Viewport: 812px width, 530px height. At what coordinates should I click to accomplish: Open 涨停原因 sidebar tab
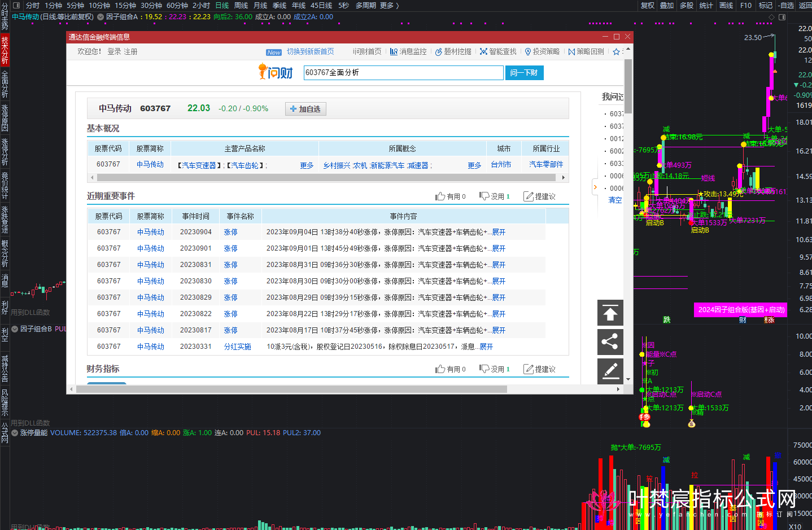tap(5, 118)
